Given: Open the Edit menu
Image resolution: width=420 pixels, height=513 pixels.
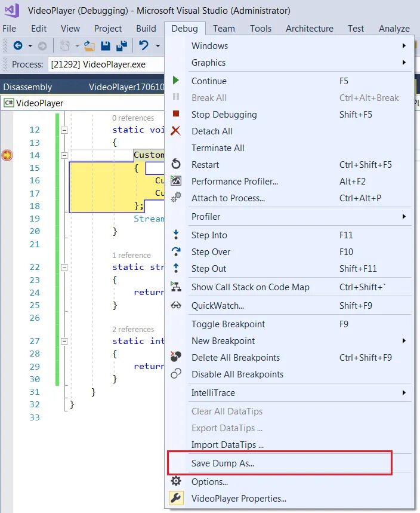Looking at the screenshot, I should (39, 29).
